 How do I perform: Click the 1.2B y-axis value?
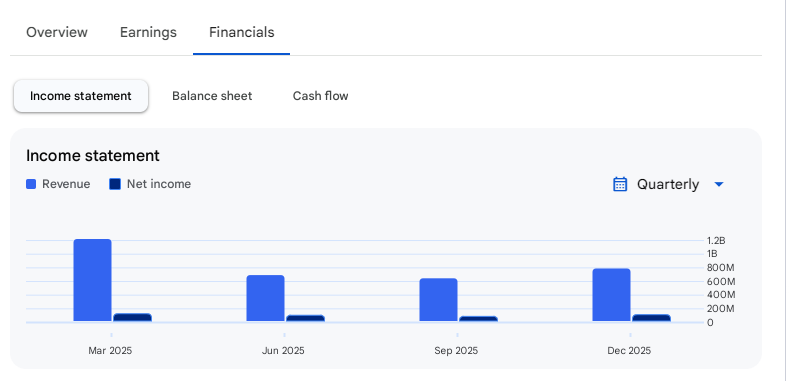point(716,241)
